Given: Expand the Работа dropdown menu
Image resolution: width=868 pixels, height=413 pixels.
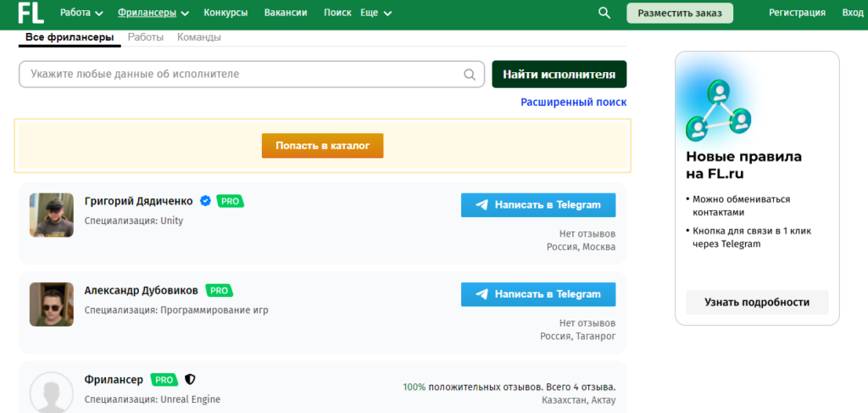Looking at the screenshot, I should point(81,13).
